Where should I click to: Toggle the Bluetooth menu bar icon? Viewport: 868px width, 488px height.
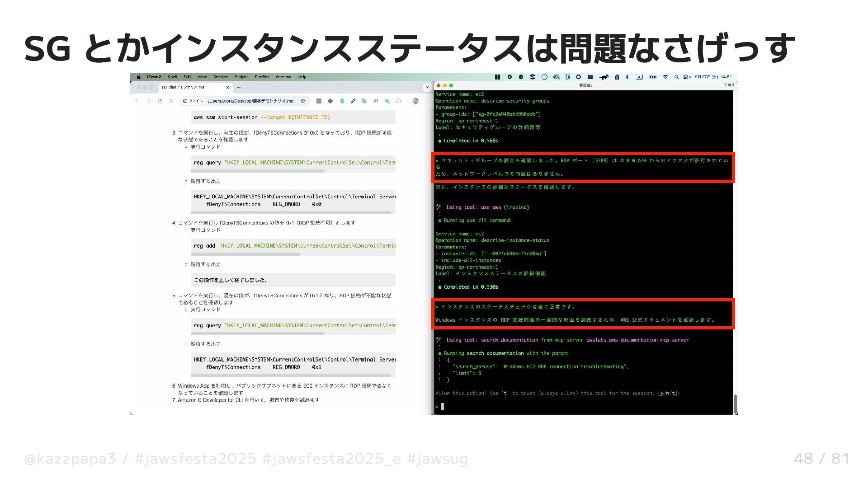(x=627, y=77)
